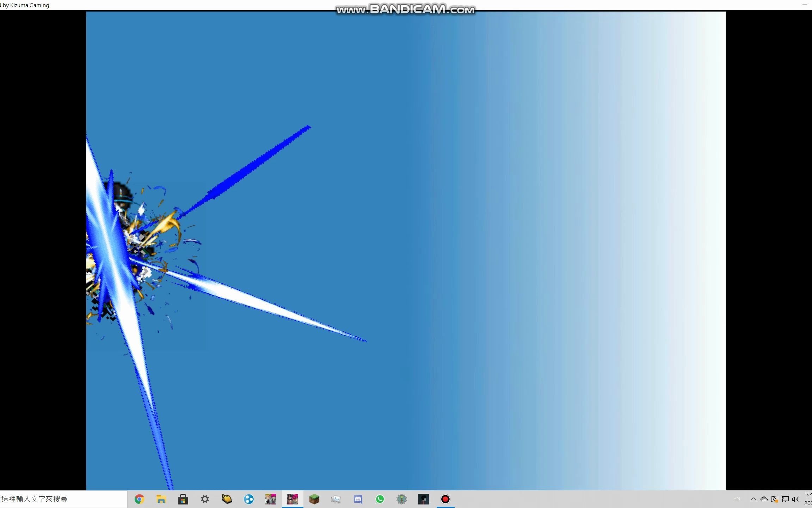
Task: Open WhatsApp from the taskbar
Action: [380, 499]
